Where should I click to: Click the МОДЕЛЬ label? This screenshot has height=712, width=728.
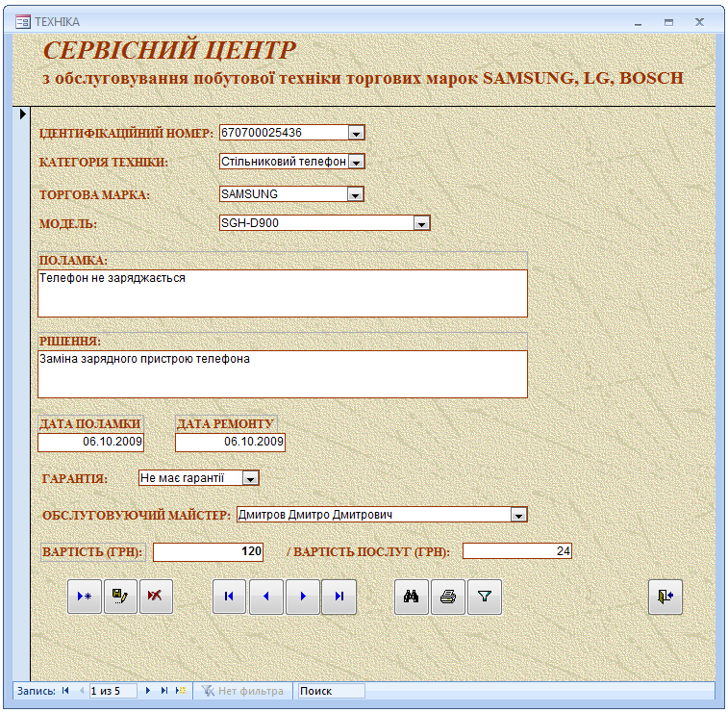[x=68, y=224]
